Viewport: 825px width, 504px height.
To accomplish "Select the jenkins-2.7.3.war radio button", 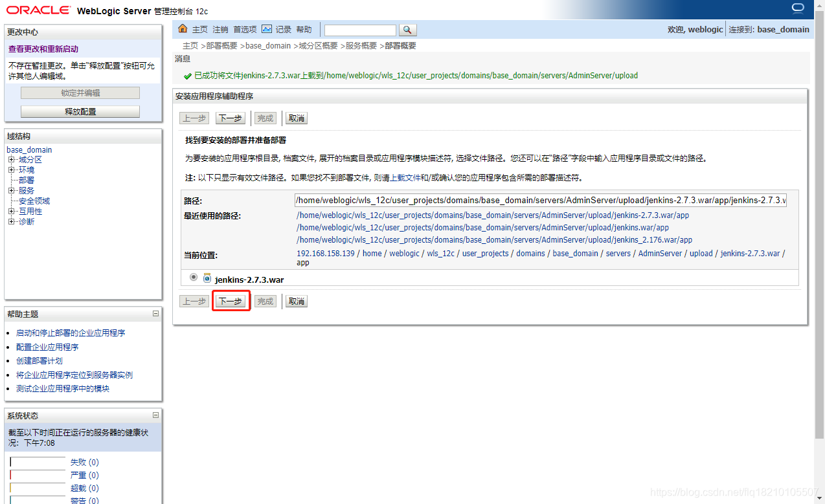I will pos(194,277).
